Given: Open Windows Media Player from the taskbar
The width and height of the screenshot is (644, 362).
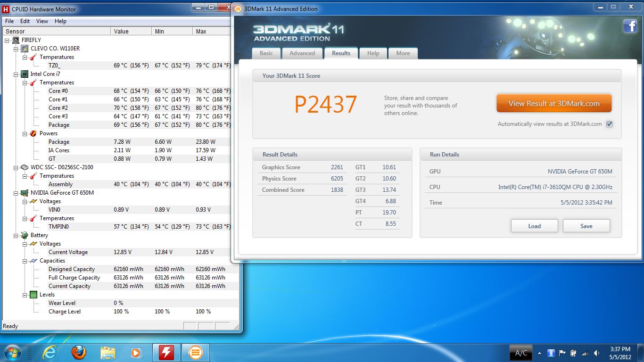Looking at the screenshot, I should coord(136,353).
